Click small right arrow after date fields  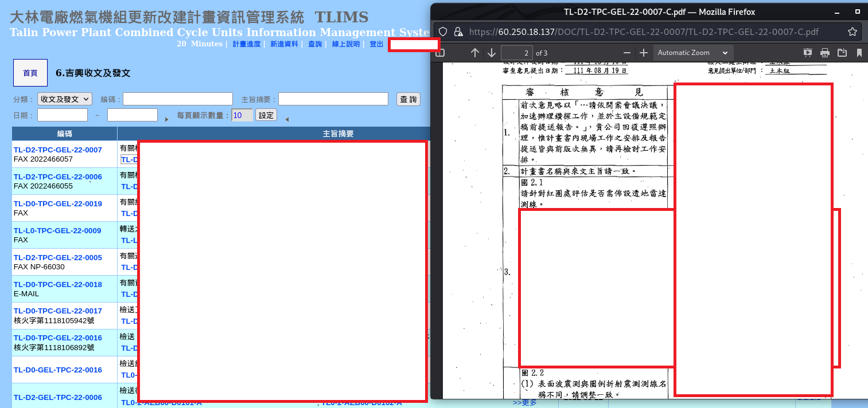coord(167,119)
